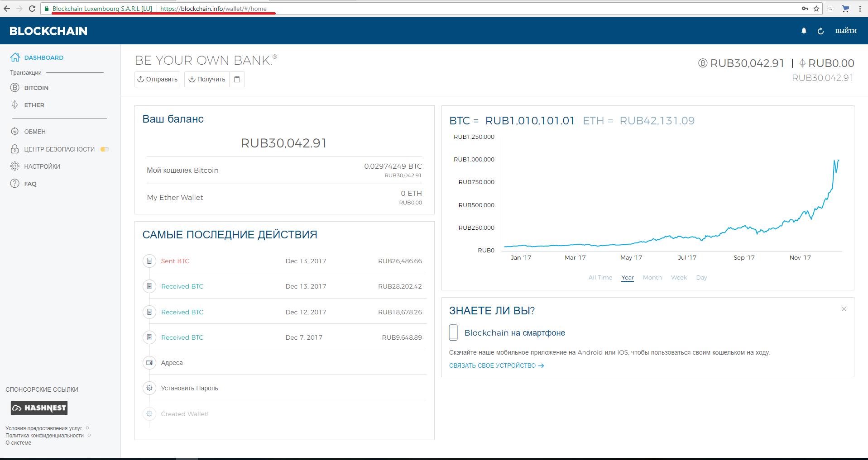Click the RUB26,486.66 amount
This screenshot has height=460, width=868.
tap(400, 261)
